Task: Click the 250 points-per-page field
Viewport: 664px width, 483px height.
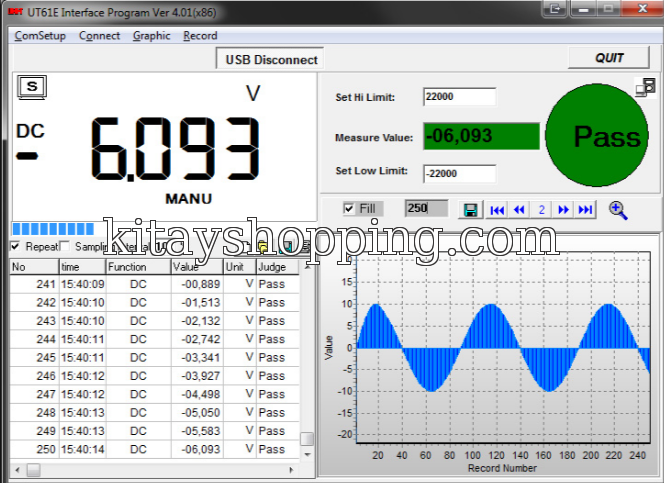Action: pos(426,208)
